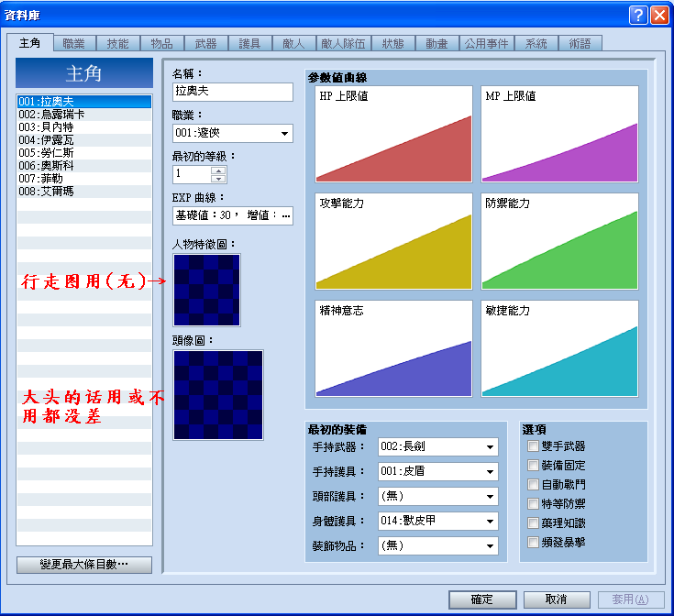Open the 物品 tab
Image resolution: width=674 pixels, height=616 pixels.
coord(161,43)
